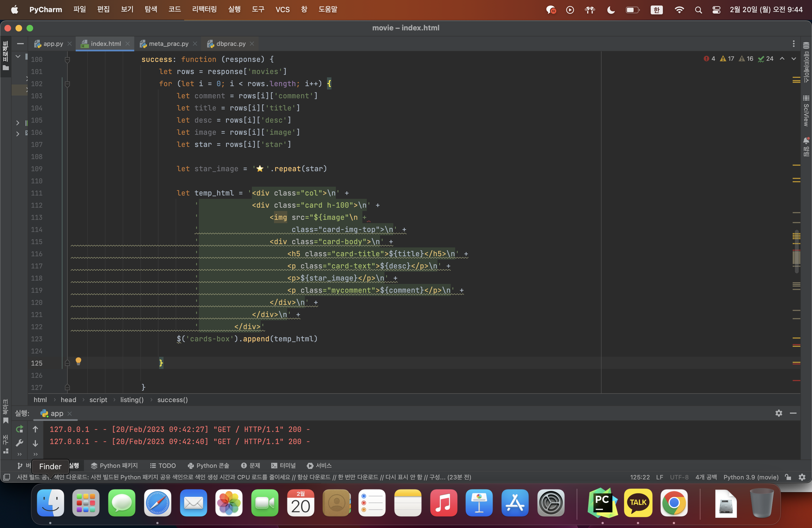Show the intention lightbulb on line 125
The height and width of the screenshot is (528, 812).
pos(78,361)
